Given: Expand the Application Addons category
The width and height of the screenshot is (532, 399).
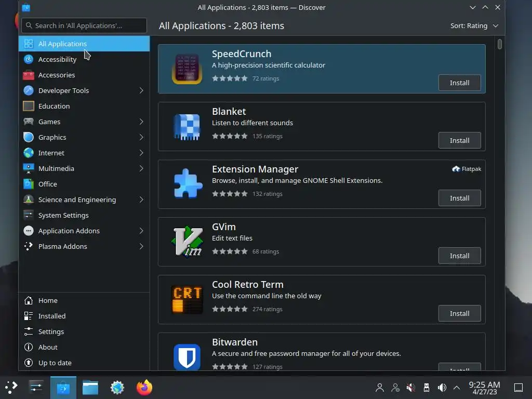Looking at the screenshot, I should click(141, 231).
